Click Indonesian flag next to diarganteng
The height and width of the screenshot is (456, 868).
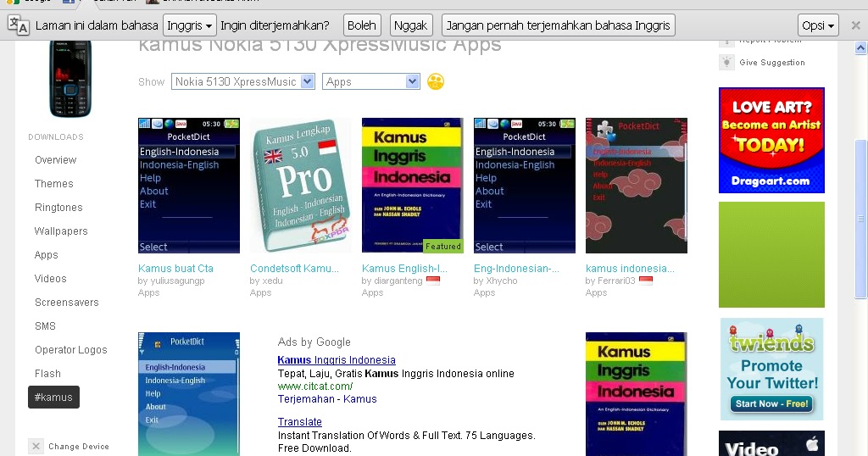click(x=433, y=281)
